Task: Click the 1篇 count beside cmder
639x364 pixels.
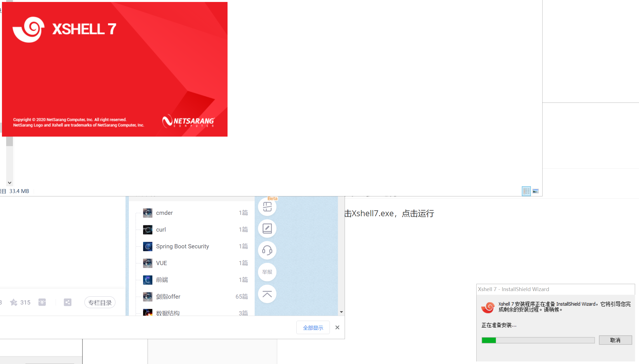Action: click(243, 213)
